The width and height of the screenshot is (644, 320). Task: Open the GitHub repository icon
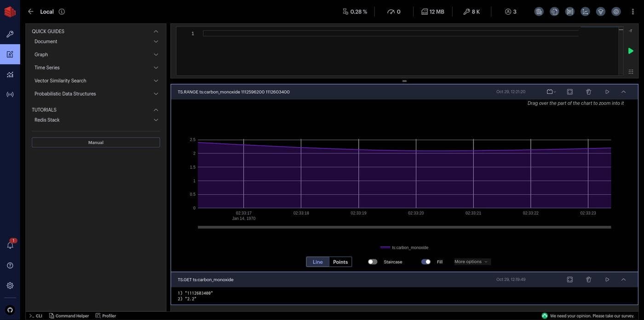10,310
